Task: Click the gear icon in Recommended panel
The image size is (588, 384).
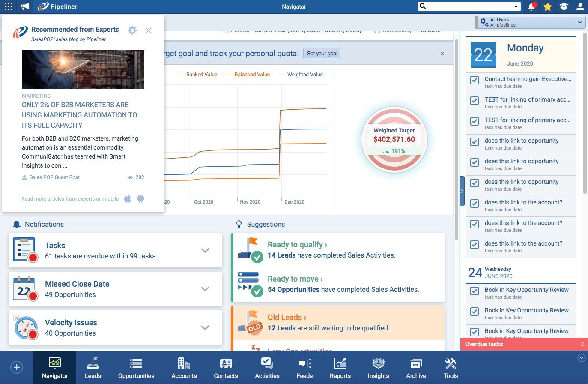Action: (132, 30)
